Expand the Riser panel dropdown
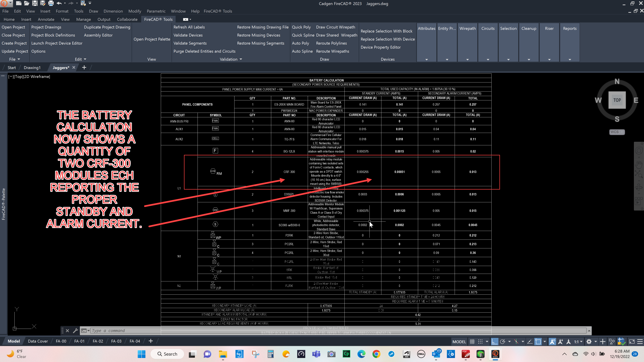 pos(549,59)
